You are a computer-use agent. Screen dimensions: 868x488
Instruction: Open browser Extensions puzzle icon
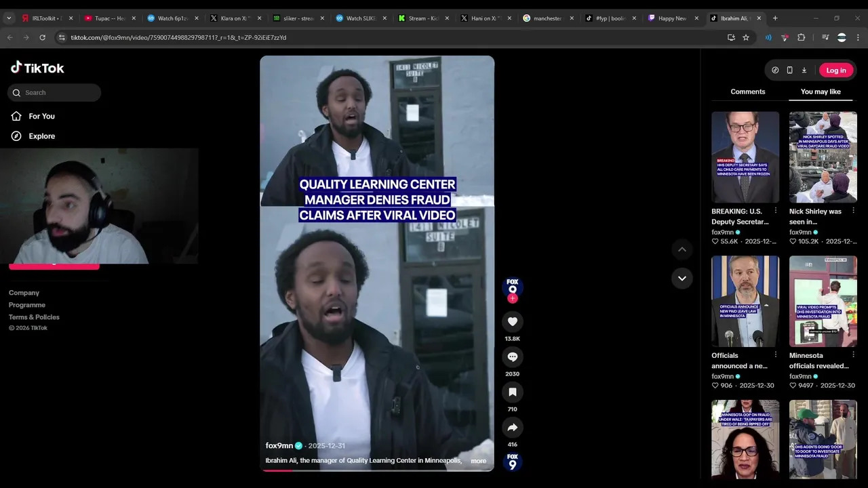801,37
